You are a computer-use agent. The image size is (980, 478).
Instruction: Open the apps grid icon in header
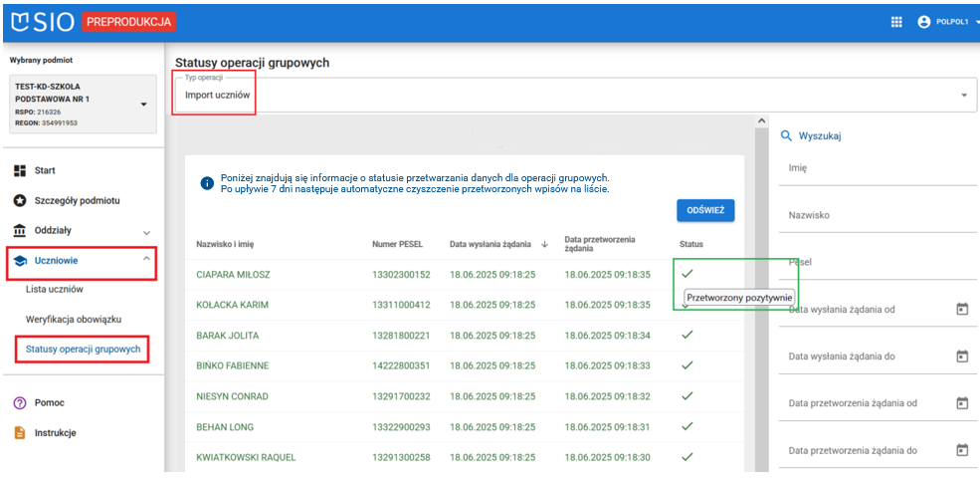[x=895, y=22]
